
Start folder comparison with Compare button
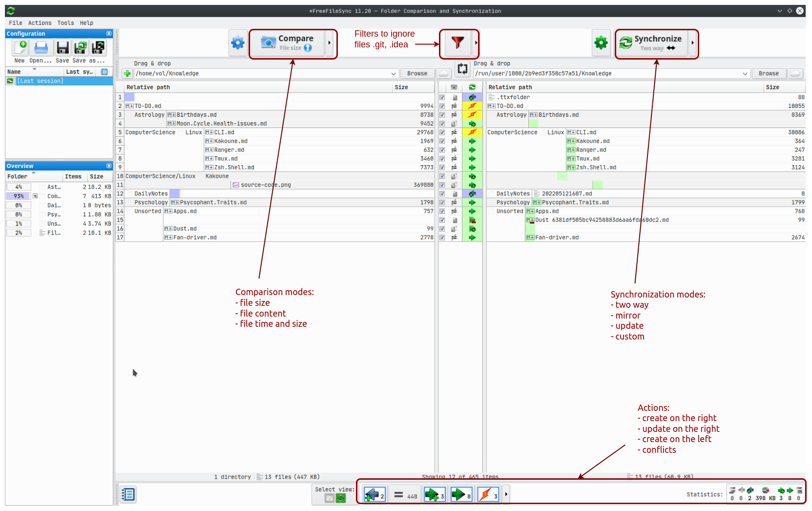pos(288,43)
